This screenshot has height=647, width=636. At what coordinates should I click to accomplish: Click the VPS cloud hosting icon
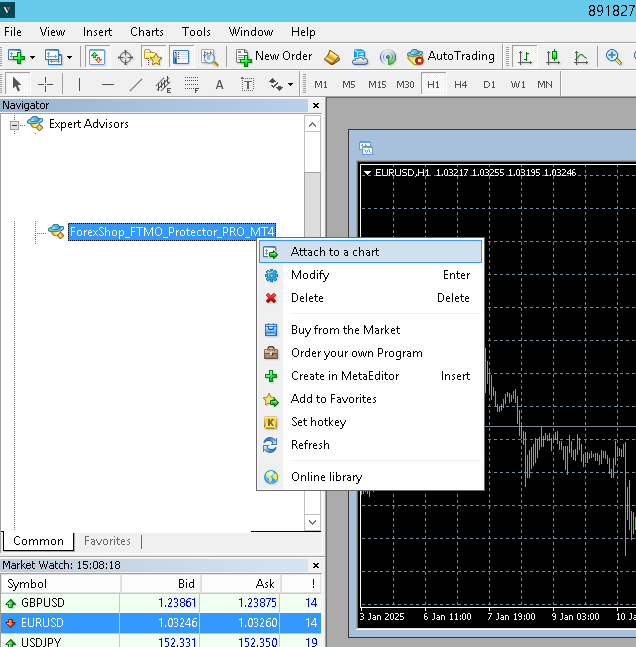pos(360,57)
